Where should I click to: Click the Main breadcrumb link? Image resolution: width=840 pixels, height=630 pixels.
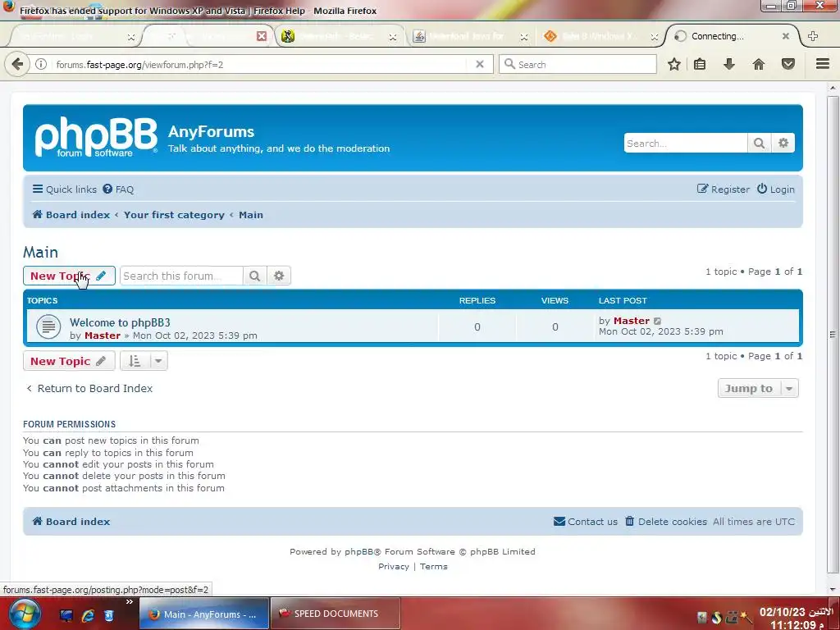click(x=251, y=215)
